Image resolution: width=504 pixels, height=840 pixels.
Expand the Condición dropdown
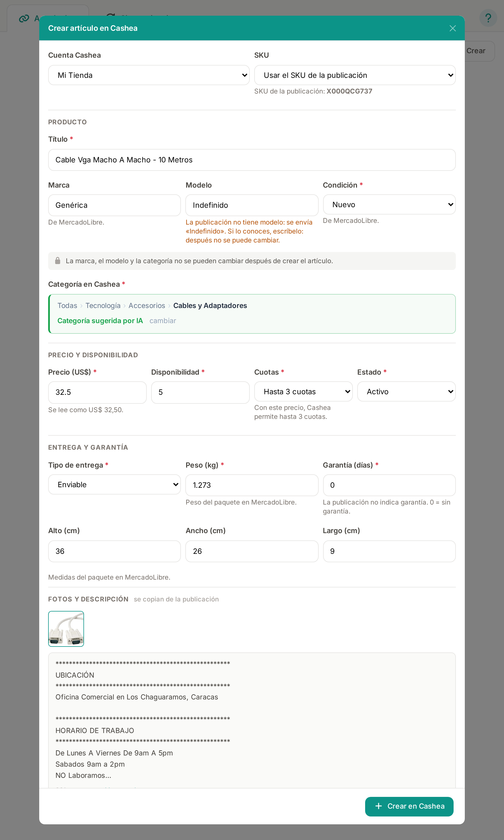click(389, 204)
